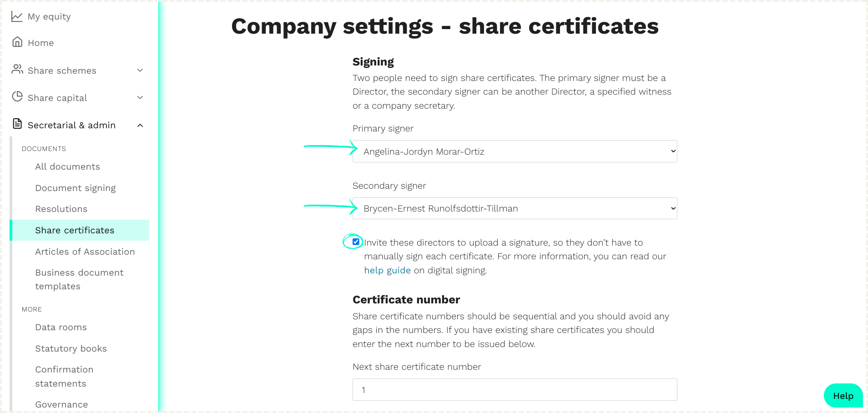The image size is (868, 413).
Task: Select All documents in the sidebar
Action: pyautogui.click(x=67, y=166)
